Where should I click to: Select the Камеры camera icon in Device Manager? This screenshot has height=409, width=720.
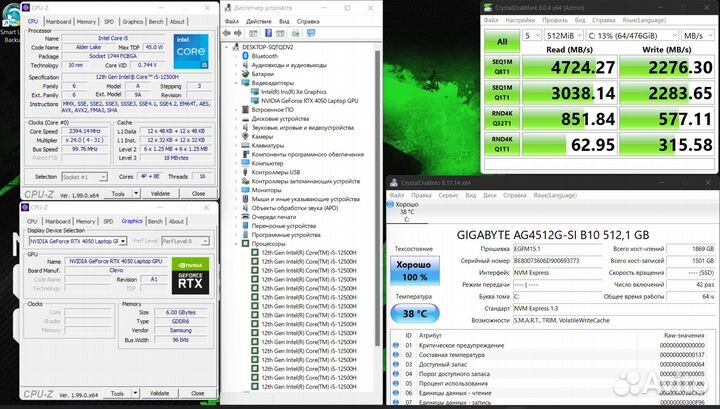[x=245, y=136]
